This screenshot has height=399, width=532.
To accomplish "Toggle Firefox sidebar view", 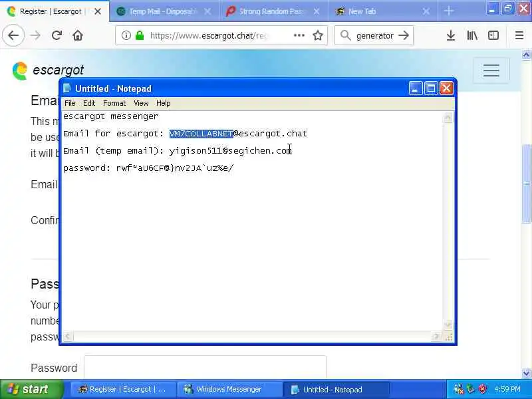I will 493,35.
